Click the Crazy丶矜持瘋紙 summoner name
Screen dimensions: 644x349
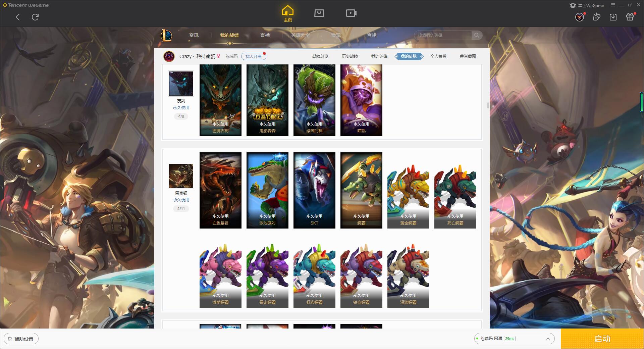(197, 56)
